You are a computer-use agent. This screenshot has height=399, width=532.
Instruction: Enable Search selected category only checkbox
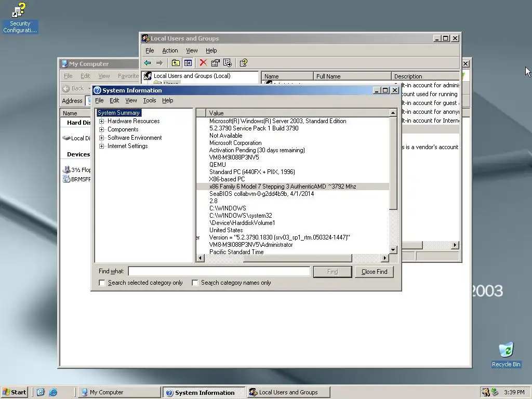[102, 283]
